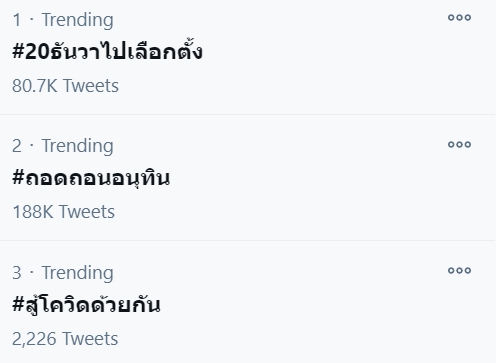Click the divider below 188K Tweets

(x=248, y=240)
